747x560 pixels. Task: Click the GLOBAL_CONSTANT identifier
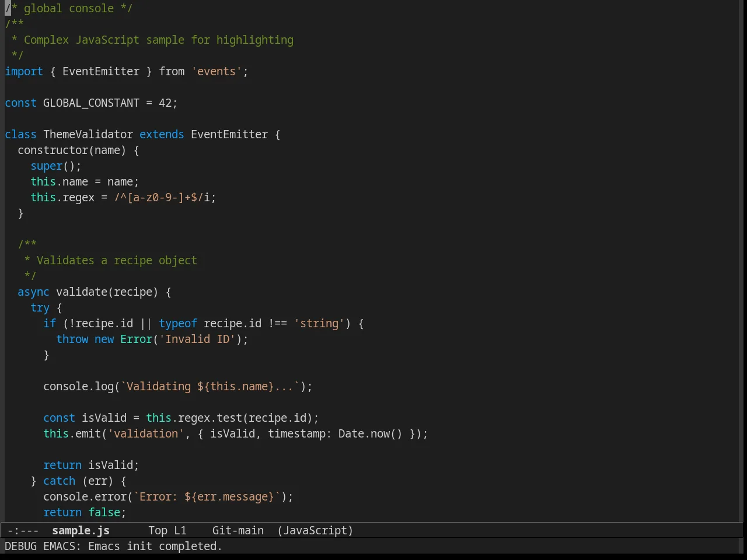click(91, 103)
